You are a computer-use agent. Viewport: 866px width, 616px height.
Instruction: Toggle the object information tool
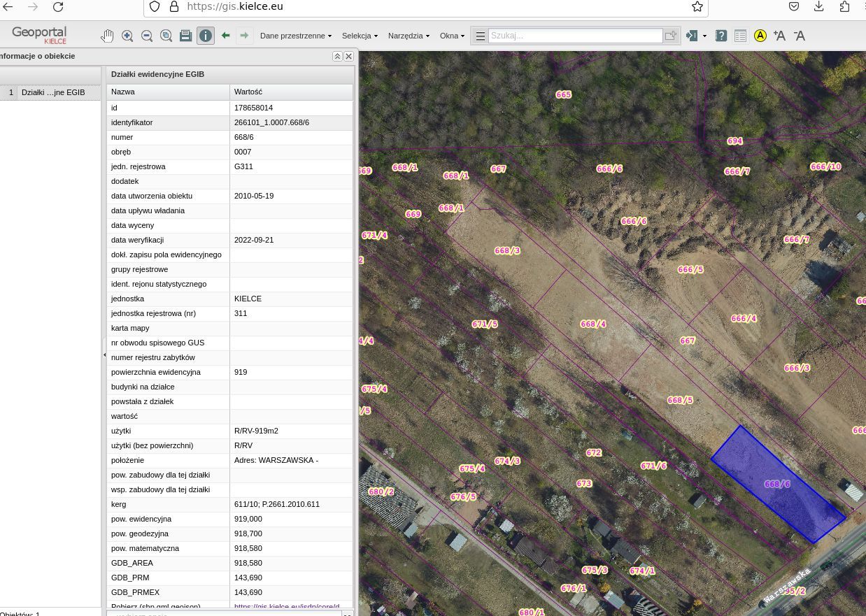pyautogui.click(x=206, y=36)
